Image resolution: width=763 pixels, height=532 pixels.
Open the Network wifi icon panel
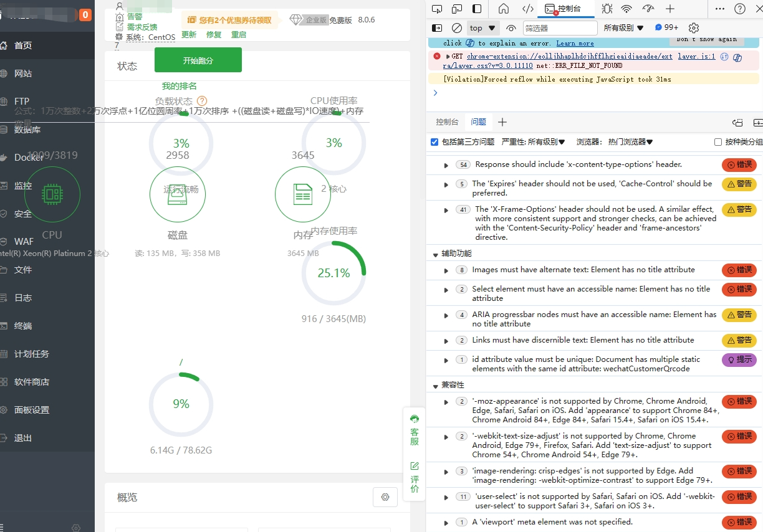pyautogui.click(x=626, y=9)
